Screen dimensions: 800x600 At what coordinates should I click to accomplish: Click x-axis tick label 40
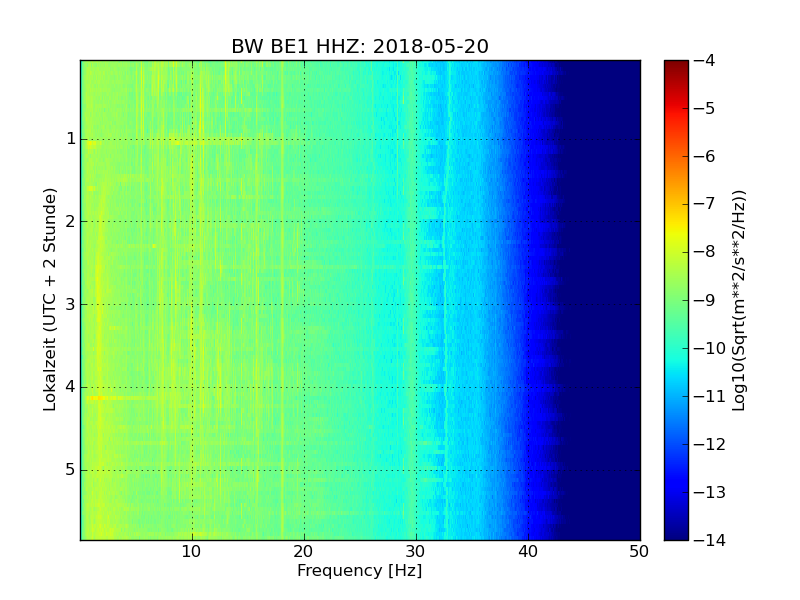click(528, 552)
